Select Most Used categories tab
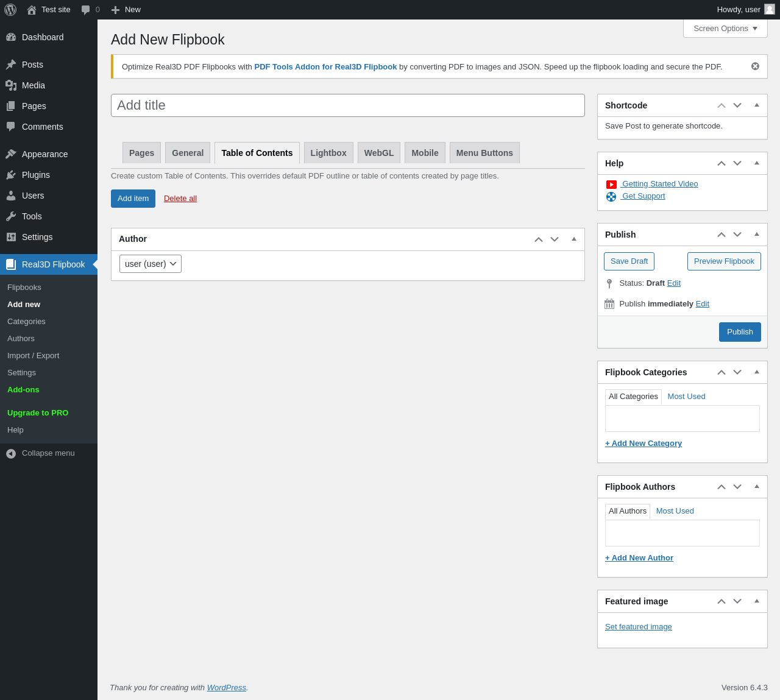 tap(686, 397)
